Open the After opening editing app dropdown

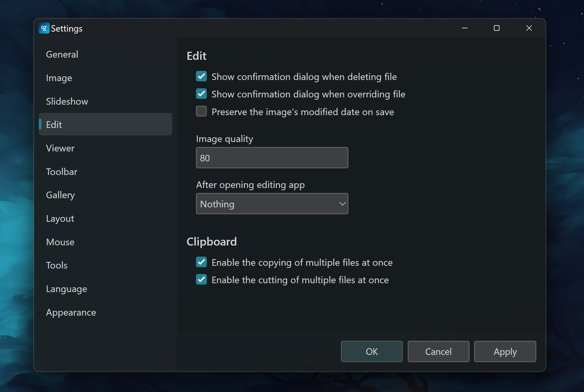pyautogui.click(x=272, y=204)
